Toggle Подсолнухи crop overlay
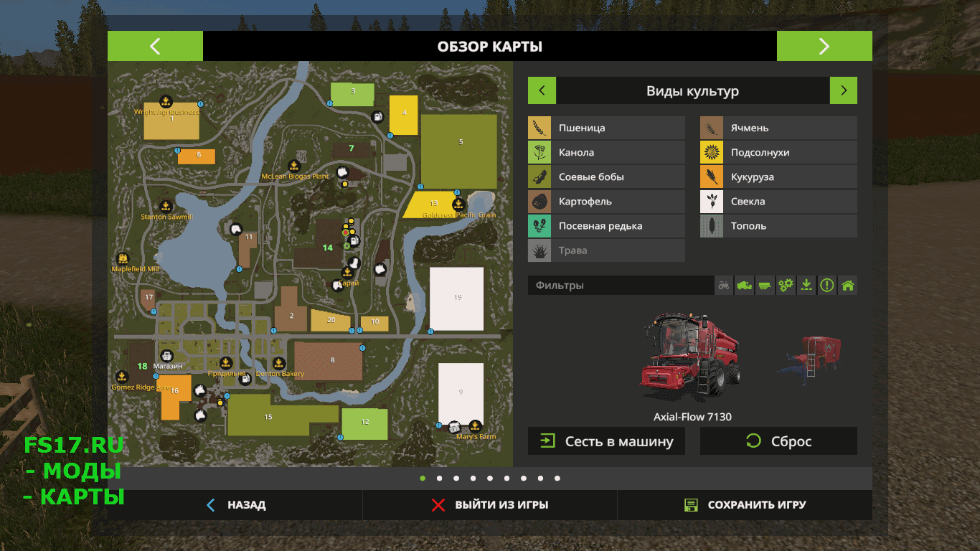Screen dimensions: 980x551 coord(778,152)
